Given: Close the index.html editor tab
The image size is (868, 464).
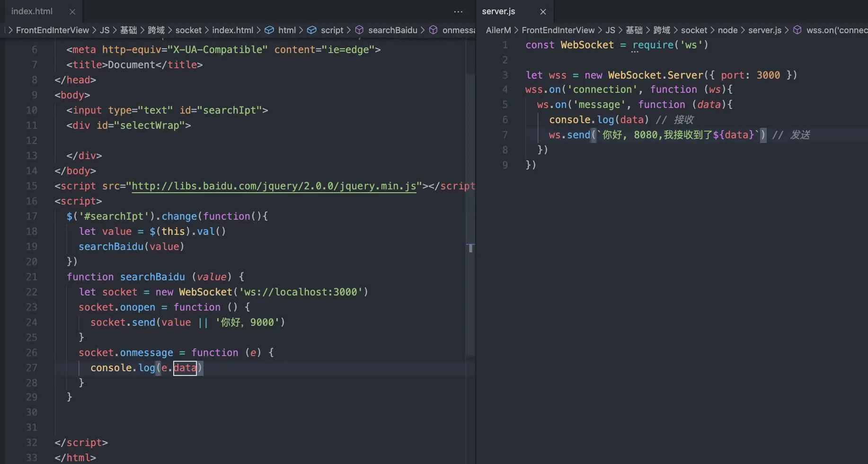Looking at the screenshot, I should click(72, 12).
